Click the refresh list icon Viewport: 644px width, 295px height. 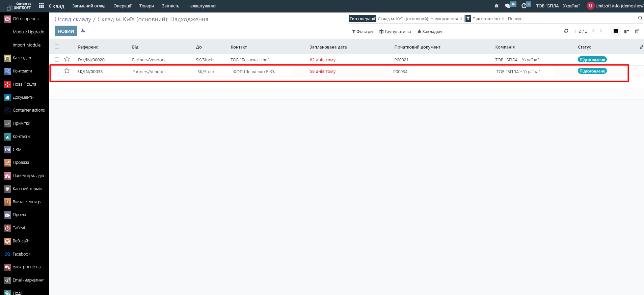[566, 31]
